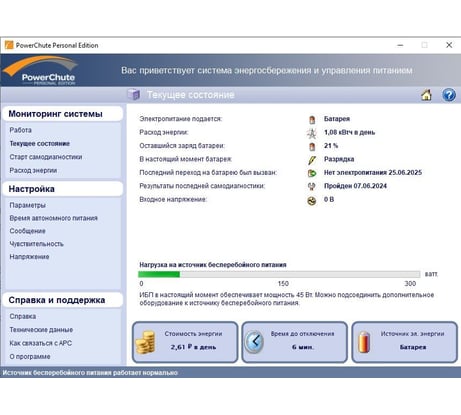This screenshot has width=461, height=415.
Task: Open Расход энергии in sidebar
Action: 33,170
